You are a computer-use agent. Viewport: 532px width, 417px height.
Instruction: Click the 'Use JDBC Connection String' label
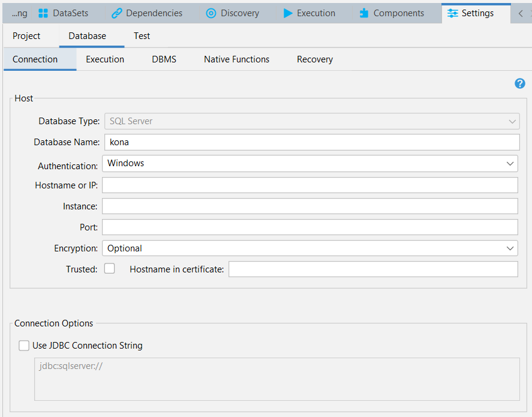(87, 346)
